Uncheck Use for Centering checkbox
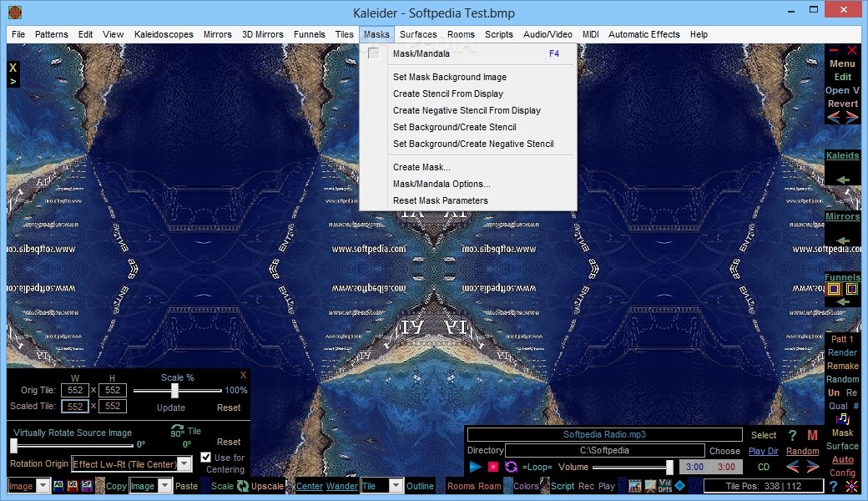 pos(205,458)
